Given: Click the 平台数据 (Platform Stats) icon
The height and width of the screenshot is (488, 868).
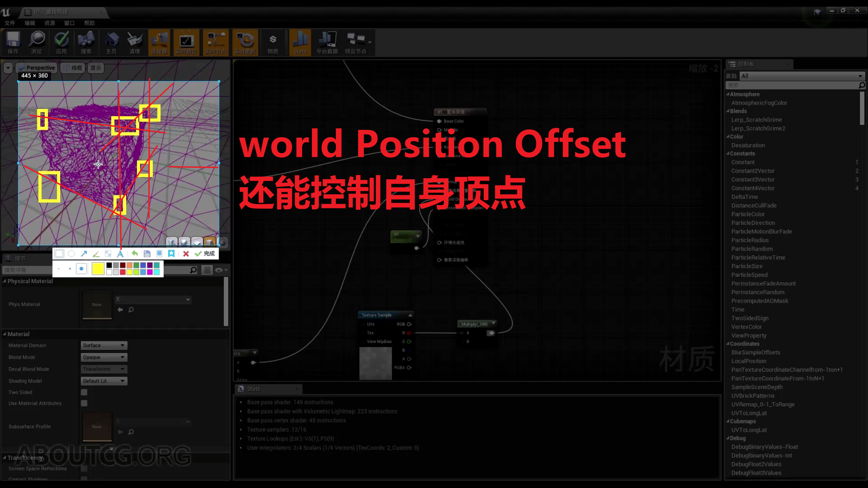Looking at the screenshot, I should [x=326, y=42].
